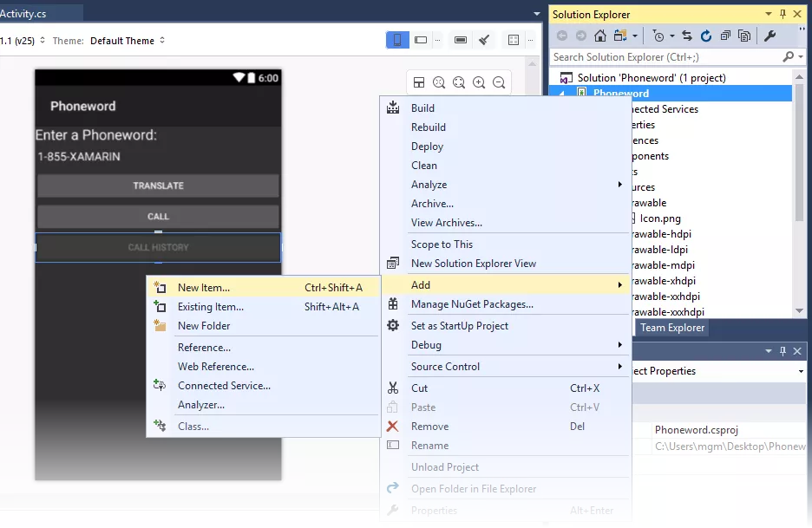Click the theme editor paintbrush icon
Viewport: 812px width, 528px height.
[484, 40]
